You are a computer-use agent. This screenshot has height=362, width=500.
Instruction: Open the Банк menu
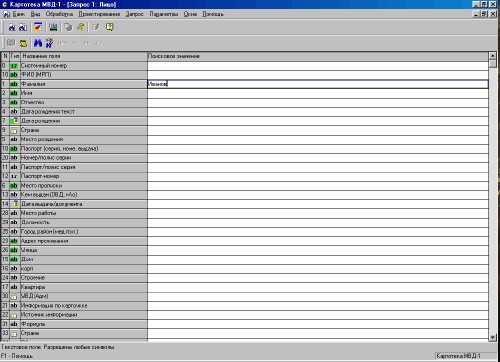tap(19, 14)
